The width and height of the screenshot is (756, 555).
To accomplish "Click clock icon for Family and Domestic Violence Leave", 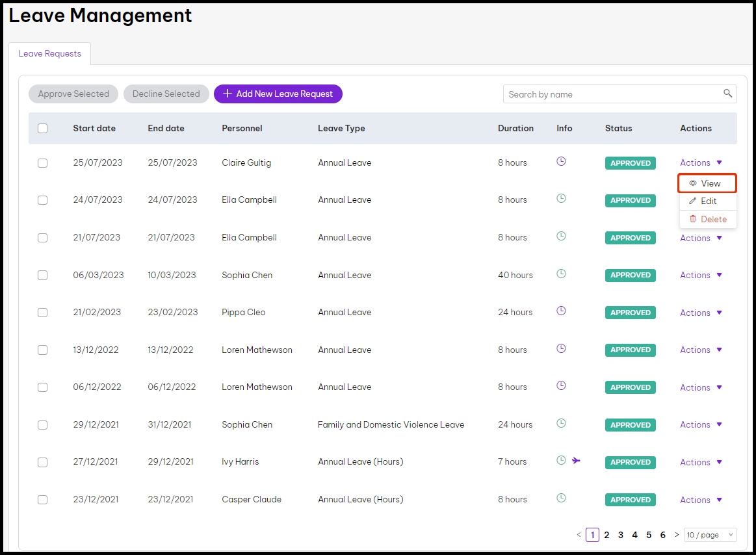I will pos(562,423).
